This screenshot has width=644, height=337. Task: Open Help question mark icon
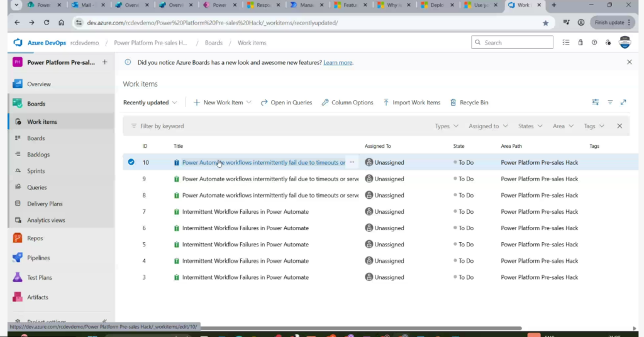pyautogui.click(x=594, y=42)
